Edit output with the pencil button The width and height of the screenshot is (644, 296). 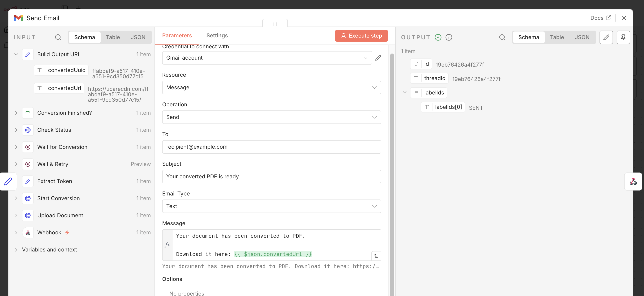tap(606, 37)
